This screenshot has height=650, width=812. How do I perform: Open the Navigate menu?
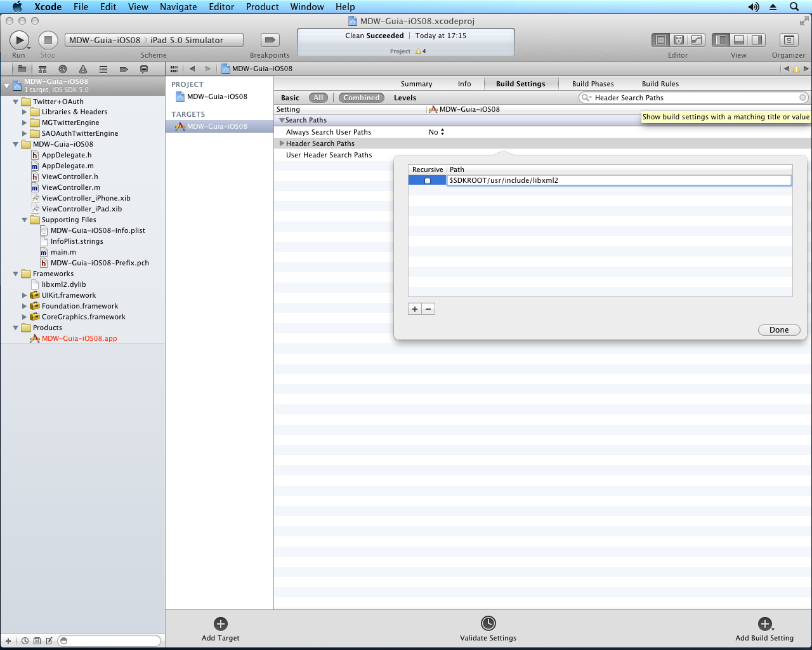(178, 7)
